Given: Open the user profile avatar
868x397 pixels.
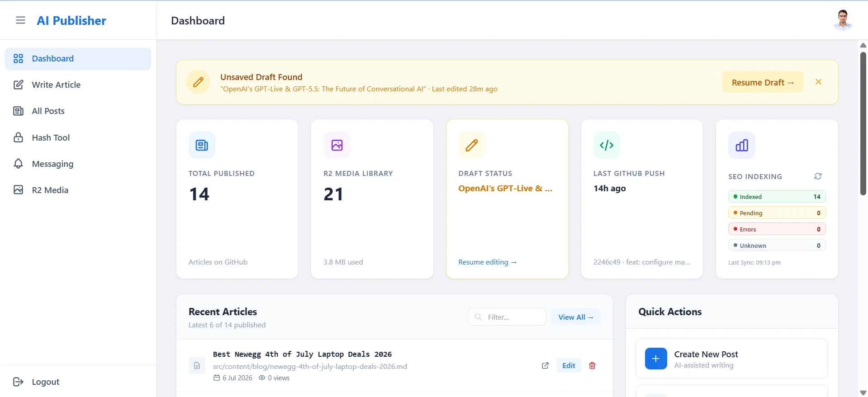Looking at the screenshot, I should [x=842, y=20].
